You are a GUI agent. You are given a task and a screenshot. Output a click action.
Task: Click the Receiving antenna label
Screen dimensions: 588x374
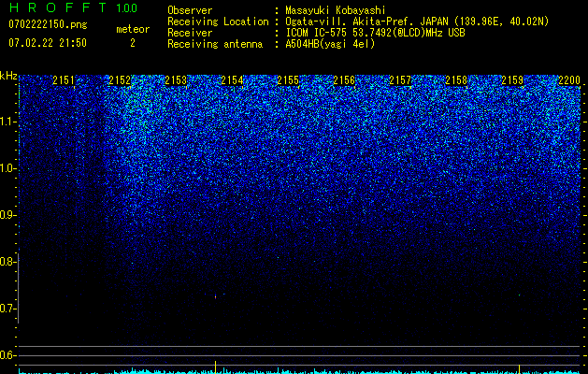(x=215, y=44)
